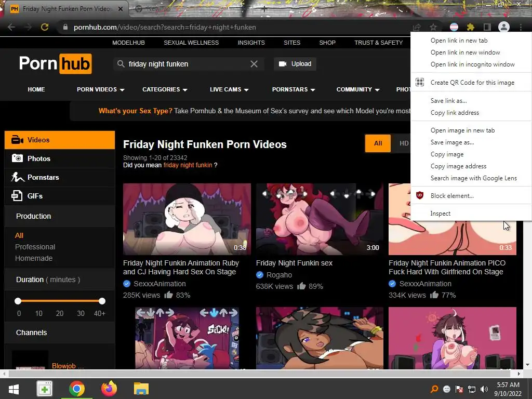This screenshot has width=532, height=399.
Task: Open the MODELHUB top link
Action: coord(128,43)
